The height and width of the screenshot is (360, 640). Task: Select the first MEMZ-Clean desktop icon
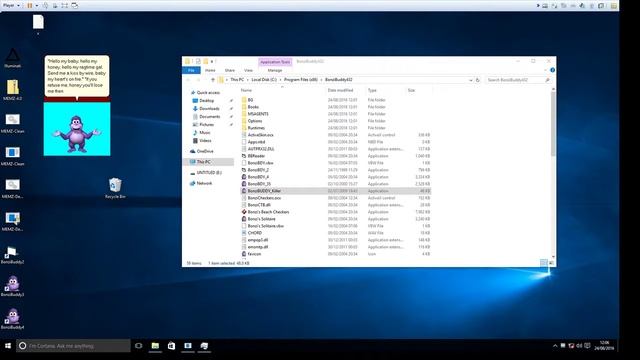13,123
